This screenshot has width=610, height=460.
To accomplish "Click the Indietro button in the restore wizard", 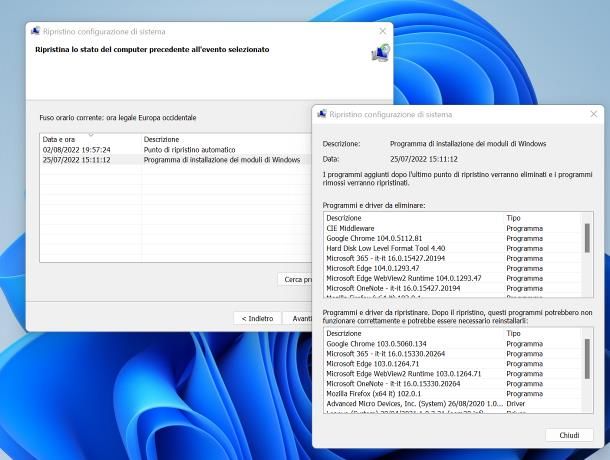I will pyautogui.click(x=257, y=318).
